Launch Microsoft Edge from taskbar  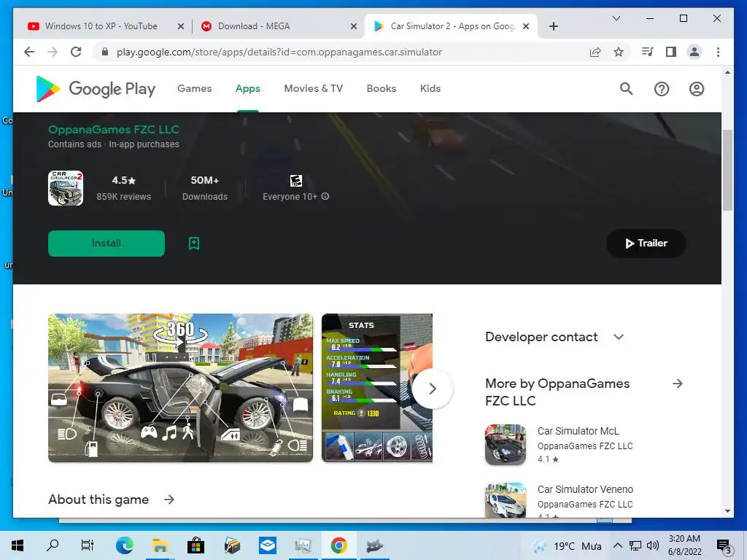pyautogui.click(x=124, y=545)
